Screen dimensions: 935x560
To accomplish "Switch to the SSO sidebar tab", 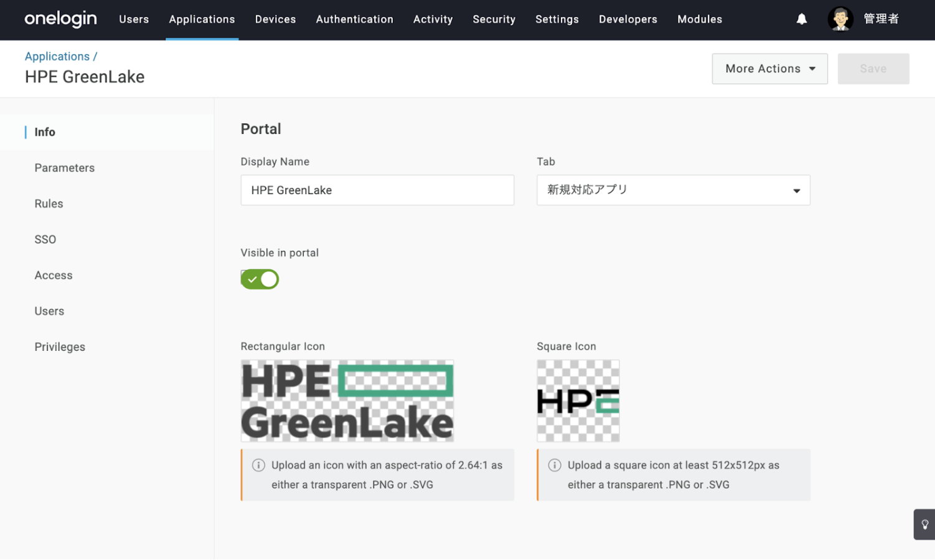I will (x=45, y=240).
